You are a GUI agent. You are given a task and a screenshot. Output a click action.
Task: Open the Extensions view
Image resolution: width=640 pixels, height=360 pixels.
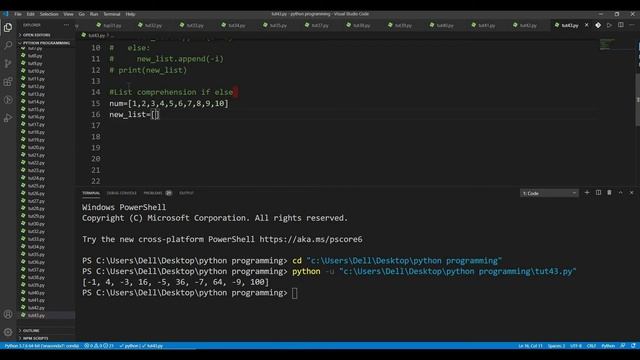[x=8, y=82]
